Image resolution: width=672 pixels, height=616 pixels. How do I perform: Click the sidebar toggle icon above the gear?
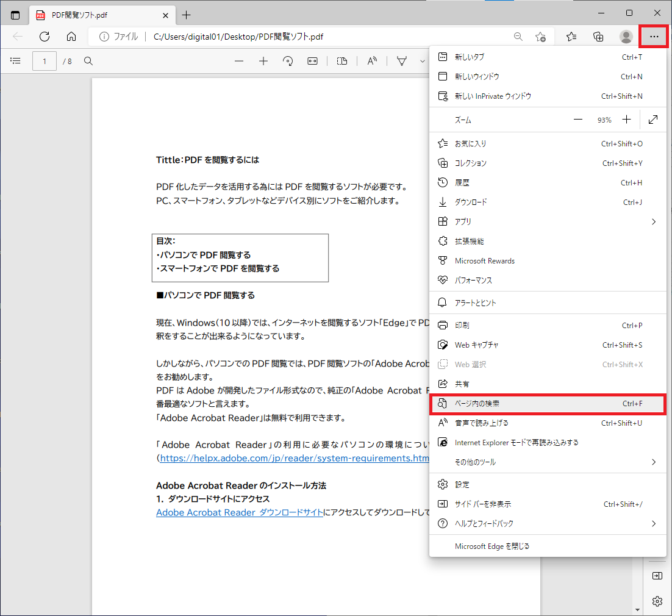click(x=657, y=576)
